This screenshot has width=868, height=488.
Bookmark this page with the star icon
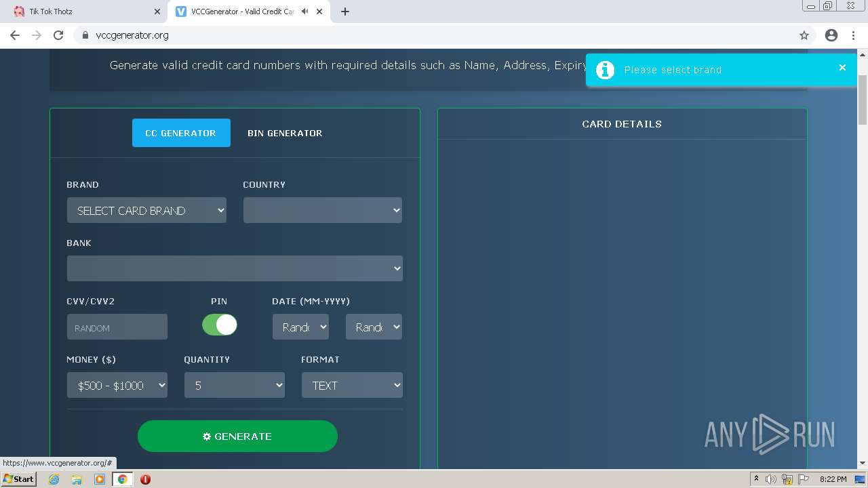(804, 35)
